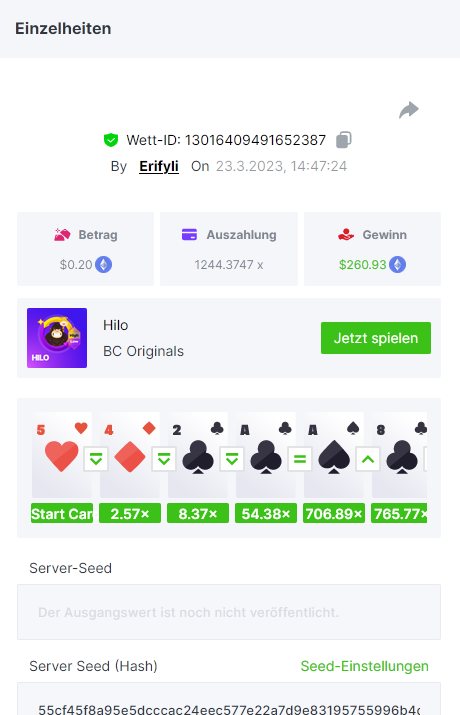Click the 8 of clubs card
Image resolution: width=460 pixels, height=715 pixels.
400,455
